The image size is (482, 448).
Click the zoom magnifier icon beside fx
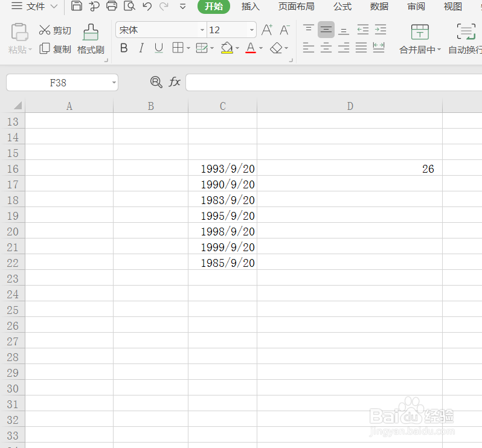click(156, 82)
